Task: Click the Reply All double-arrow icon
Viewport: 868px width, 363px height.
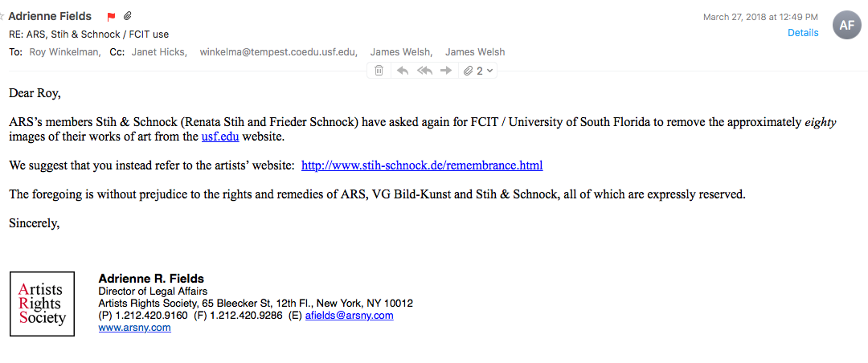Action: point(424,71)
